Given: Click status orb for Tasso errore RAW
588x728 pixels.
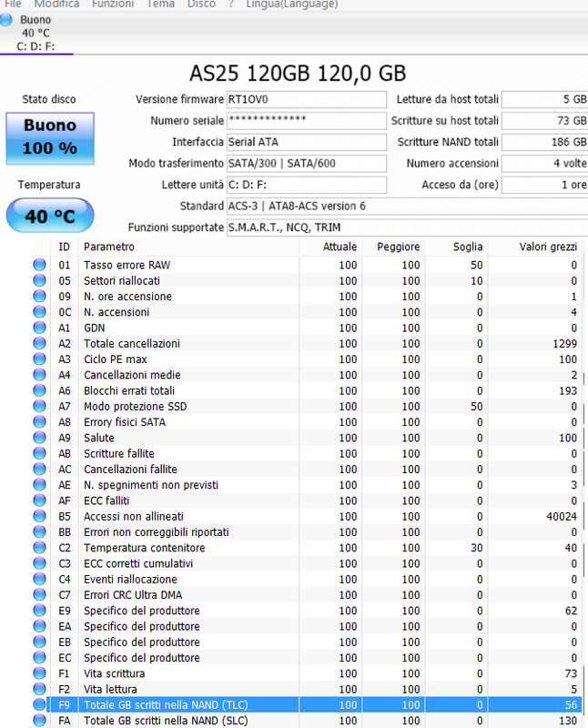Looking at the screenshot, I should coord(39,265).
